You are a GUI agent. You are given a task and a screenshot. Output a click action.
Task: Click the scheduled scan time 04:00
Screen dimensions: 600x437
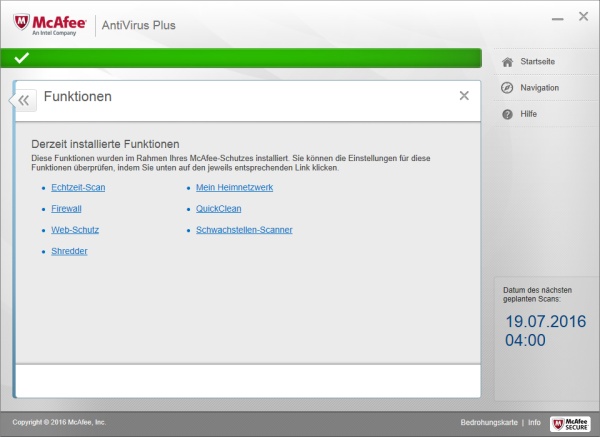tap(525, 340)
